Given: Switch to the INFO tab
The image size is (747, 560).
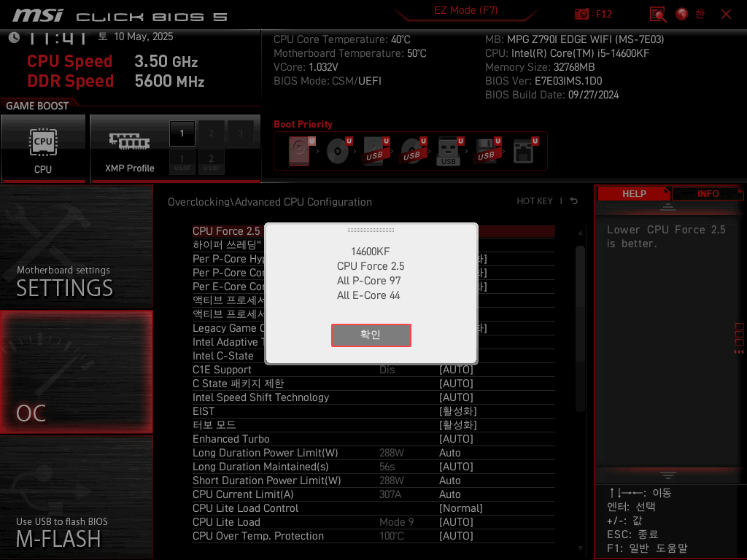Looking at the screenshot, I should click(x=708, y=194).
